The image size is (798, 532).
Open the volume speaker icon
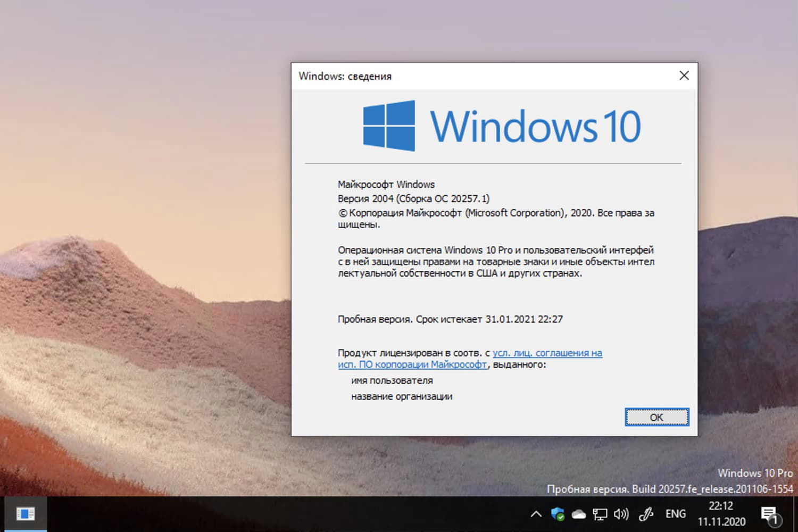[621, 514]
